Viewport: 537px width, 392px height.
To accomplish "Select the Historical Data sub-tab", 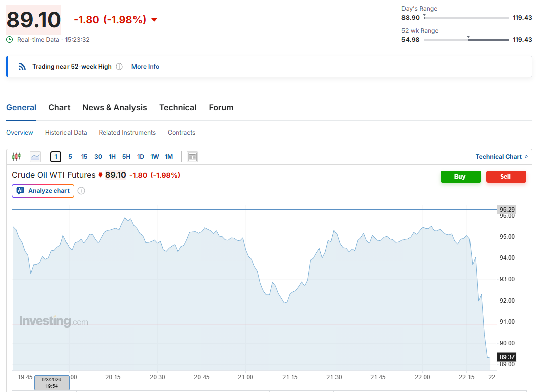I will tap(66, 133).
